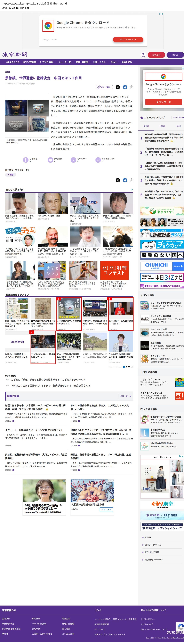Open もっと見る link in ranking
184x644 pixels.
(x=178, y=117)
